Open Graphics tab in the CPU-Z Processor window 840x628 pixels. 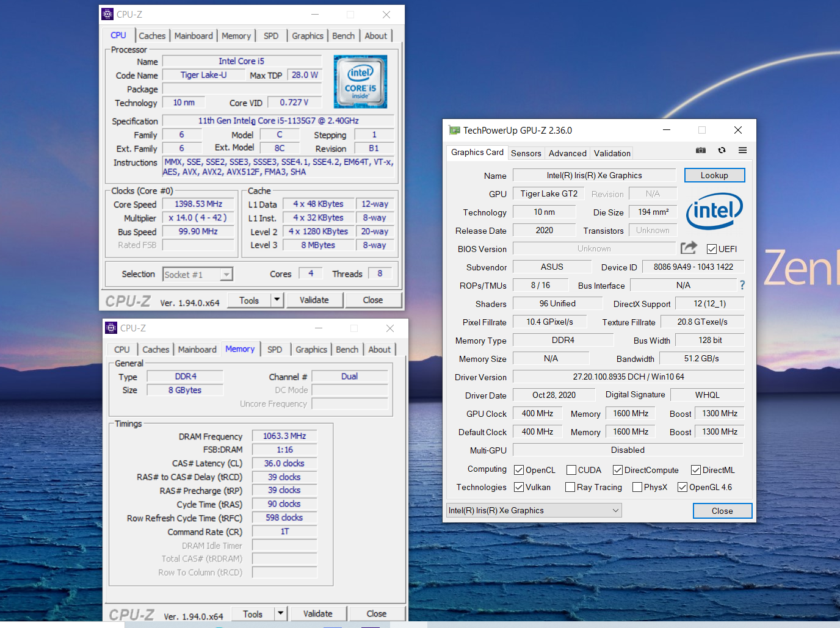tap(308, 36)
